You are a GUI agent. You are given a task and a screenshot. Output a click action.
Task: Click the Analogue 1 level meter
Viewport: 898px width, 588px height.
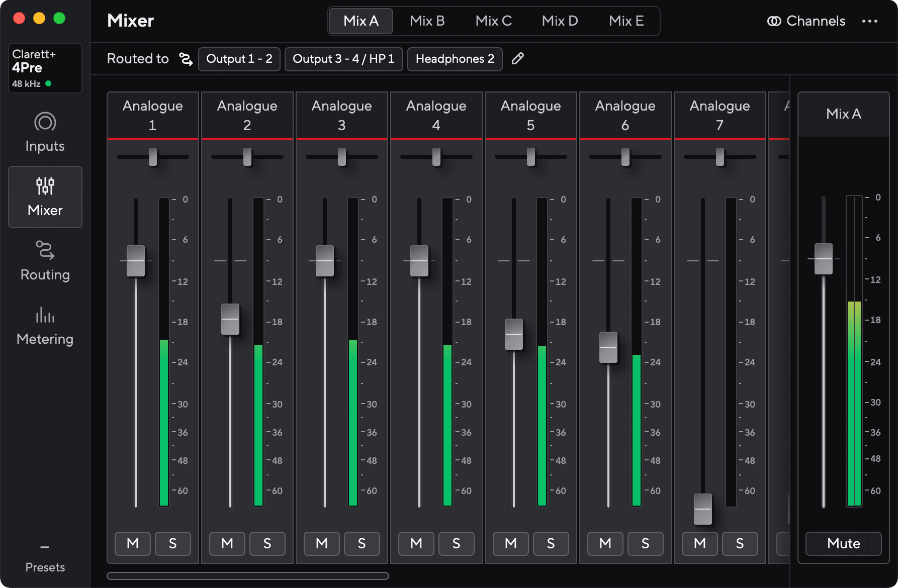(x=164, y=352)
